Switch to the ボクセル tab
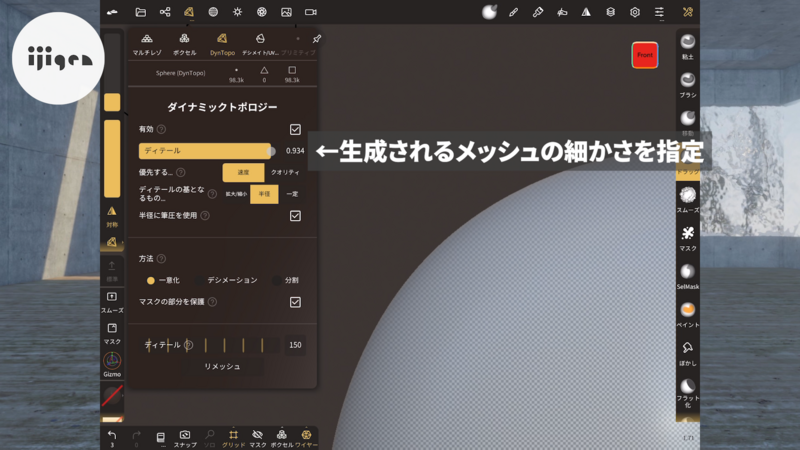The width and height of the screenshot is (800, 450). coord(184,44)
